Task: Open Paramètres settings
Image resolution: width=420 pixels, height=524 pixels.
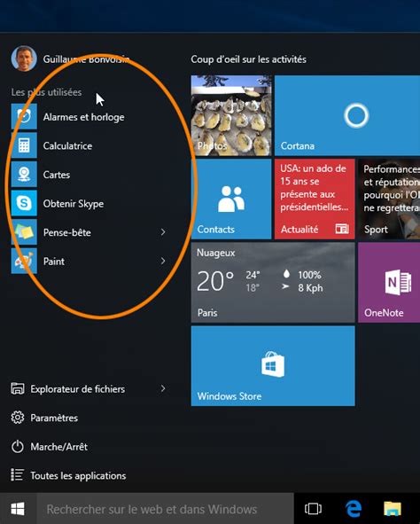Action: pos(54,418)
